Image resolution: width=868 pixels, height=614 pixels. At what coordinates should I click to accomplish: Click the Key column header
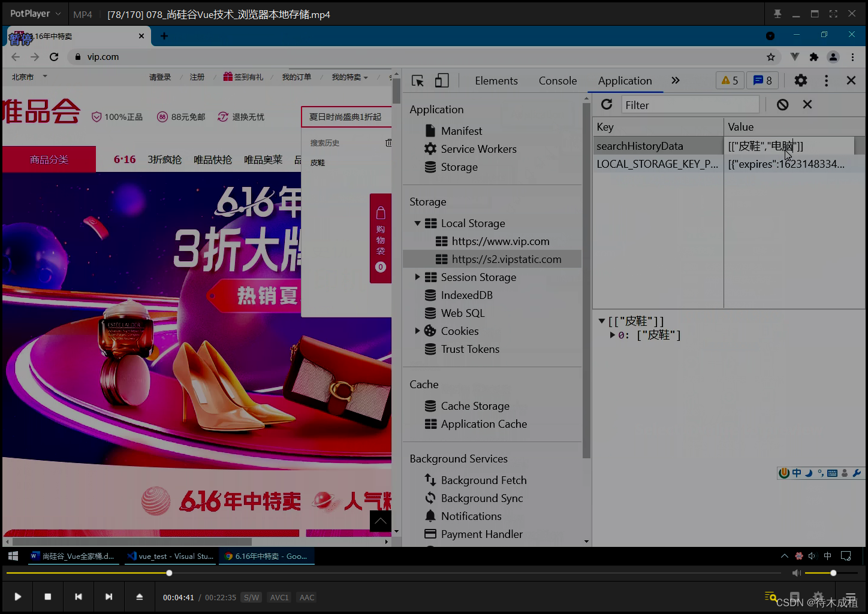click(658, 127)
